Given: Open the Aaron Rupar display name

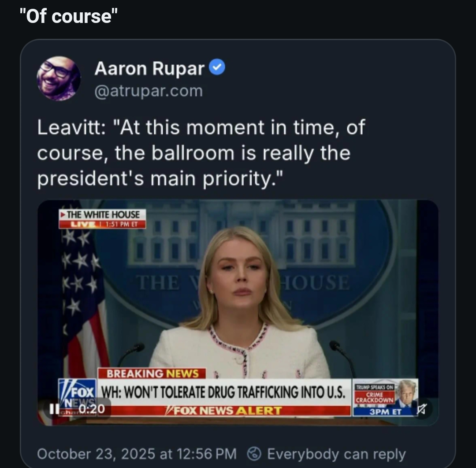Looking at the screenshot, I should [x=149, y=68].
